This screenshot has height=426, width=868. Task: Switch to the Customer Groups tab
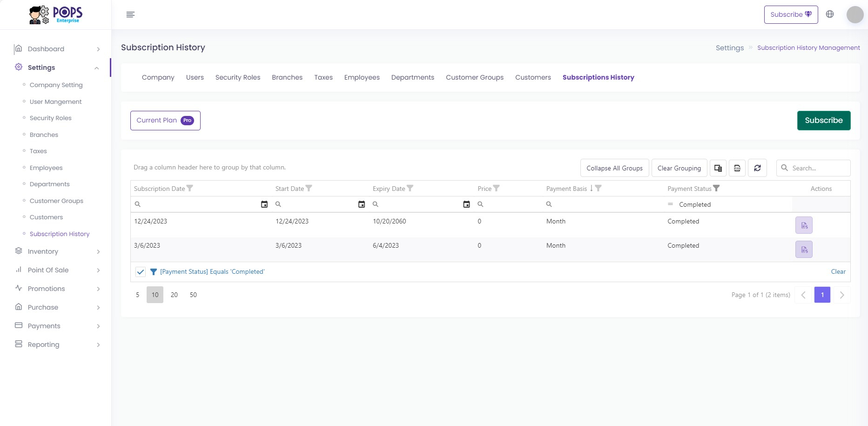click(x=474, y=77)
